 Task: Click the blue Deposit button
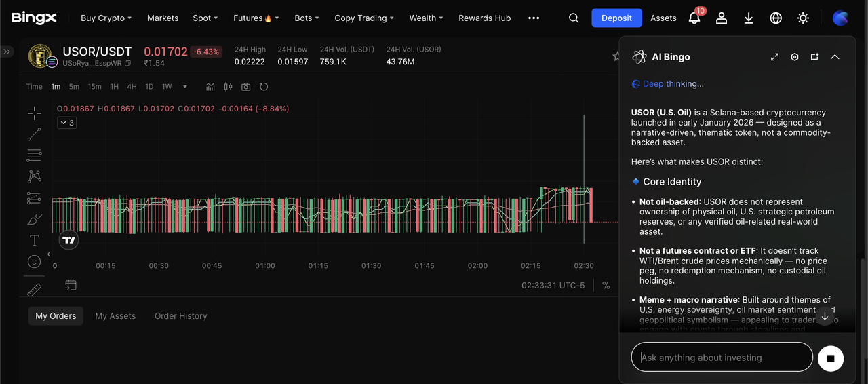pyautogui.click(x=616, y=18)
